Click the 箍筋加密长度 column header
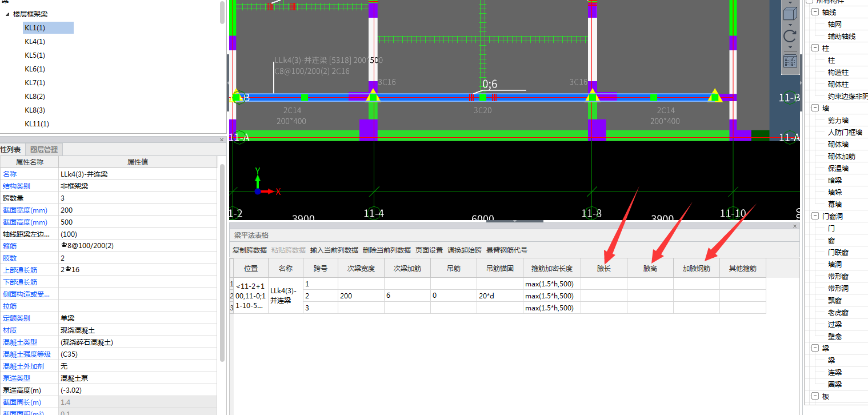 pyautogui.click(x=552, y=268)
